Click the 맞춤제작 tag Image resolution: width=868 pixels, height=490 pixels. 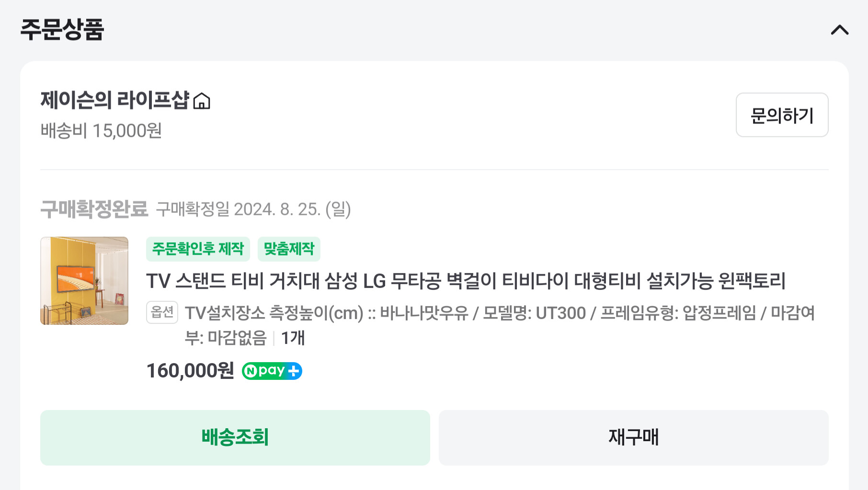[289, 249]
